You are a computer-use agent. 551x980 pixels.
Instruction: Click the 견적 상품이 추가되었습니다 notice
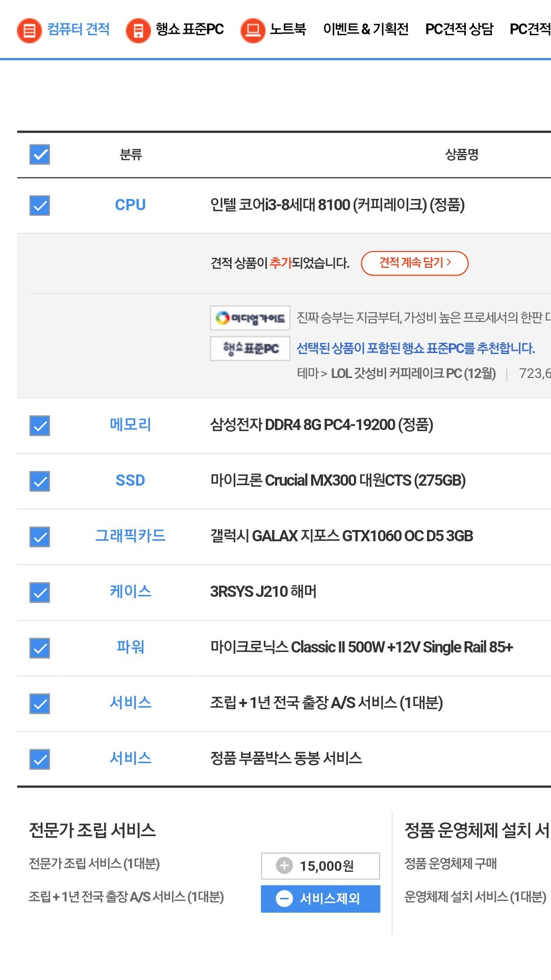(280, 263)
